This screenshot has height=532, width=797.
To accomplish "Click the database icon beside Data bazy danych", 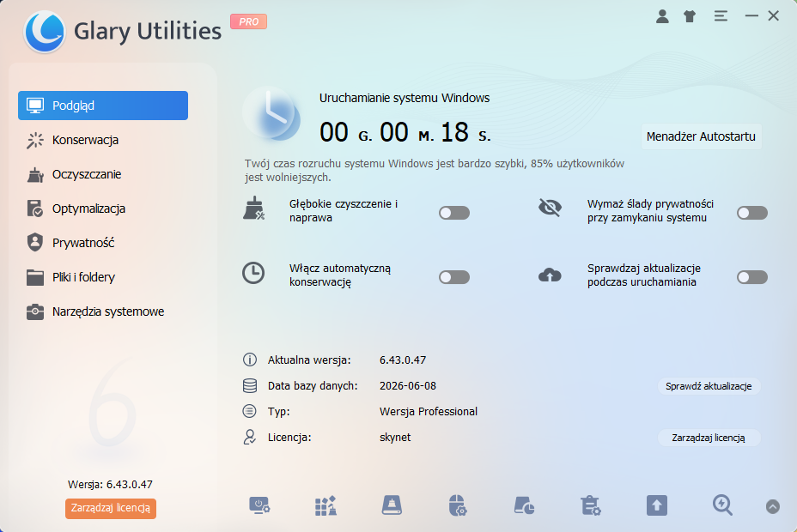I will (x=250, y=386).
